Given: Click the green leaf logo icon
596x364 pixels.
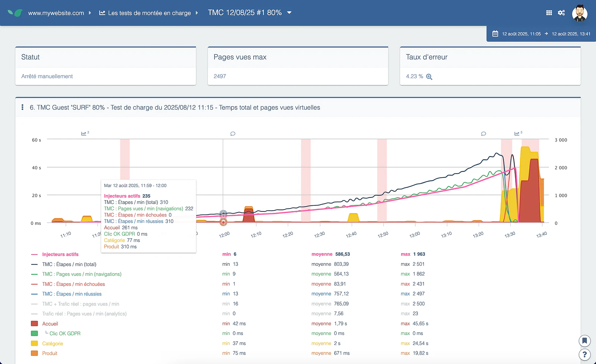Looking at the screenshot, I should pyautogui.click(x=15, y=13).
